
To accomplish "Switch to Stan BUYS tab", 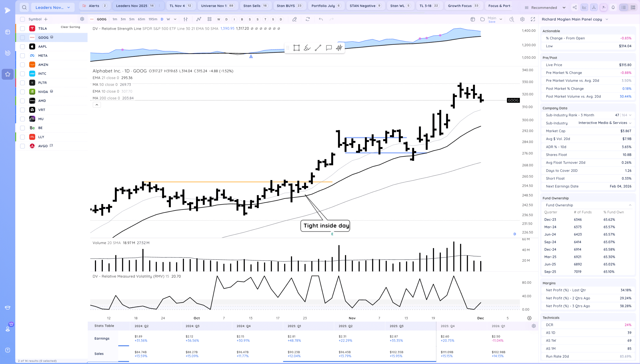I will (289, 6).
